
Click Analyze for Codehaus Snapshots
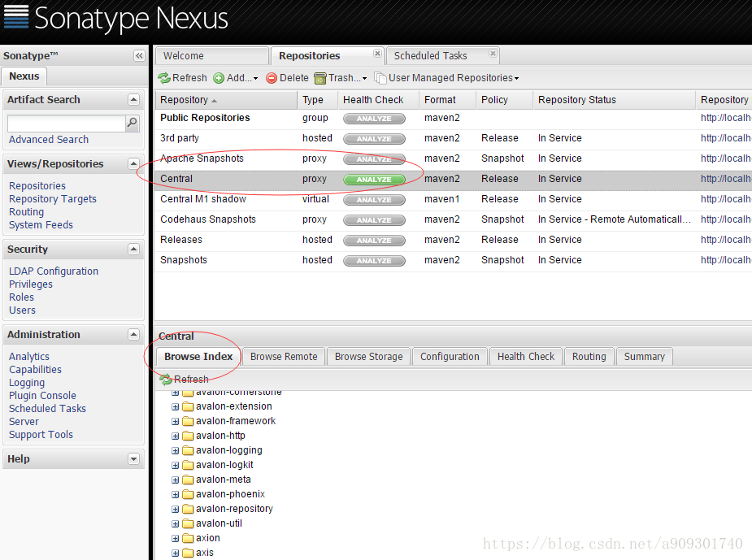click(374, 220)
